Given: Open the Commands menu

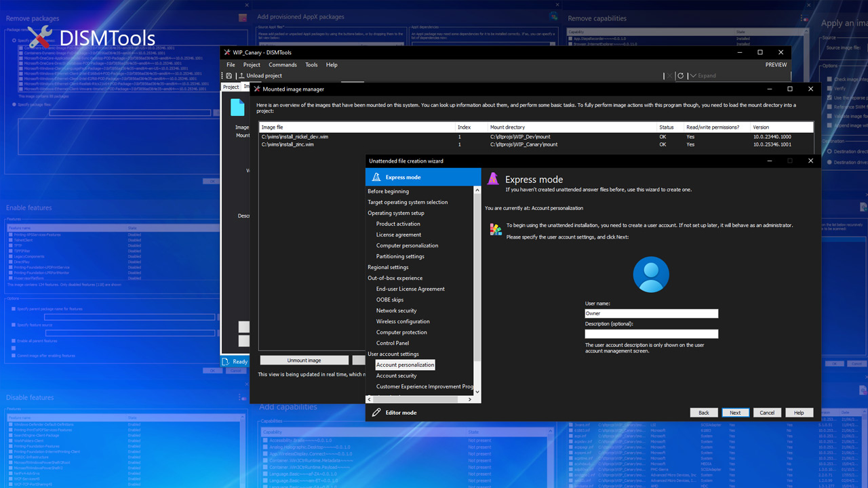Looking at the screenshot, I should [283, 65].
